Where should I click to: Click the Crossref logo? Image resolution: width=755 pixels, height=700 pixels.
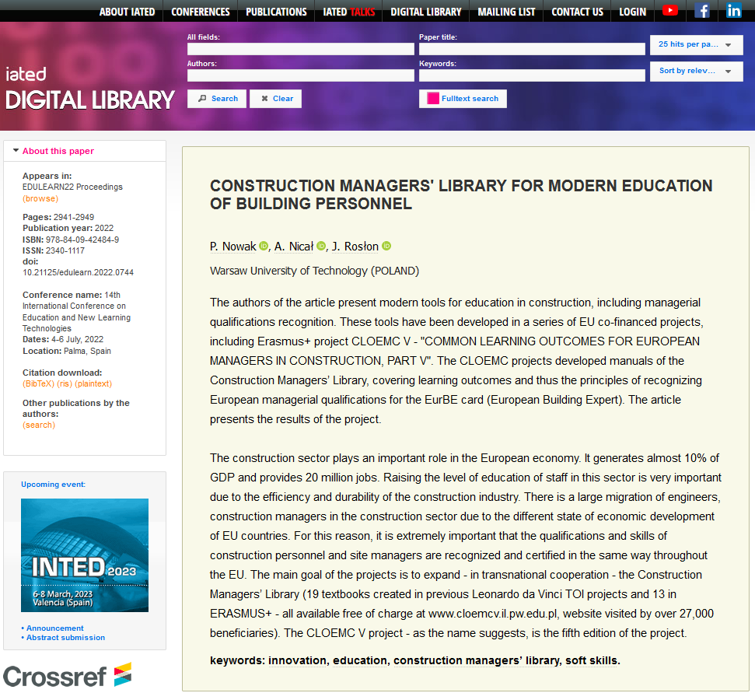[x=68, y=675]
